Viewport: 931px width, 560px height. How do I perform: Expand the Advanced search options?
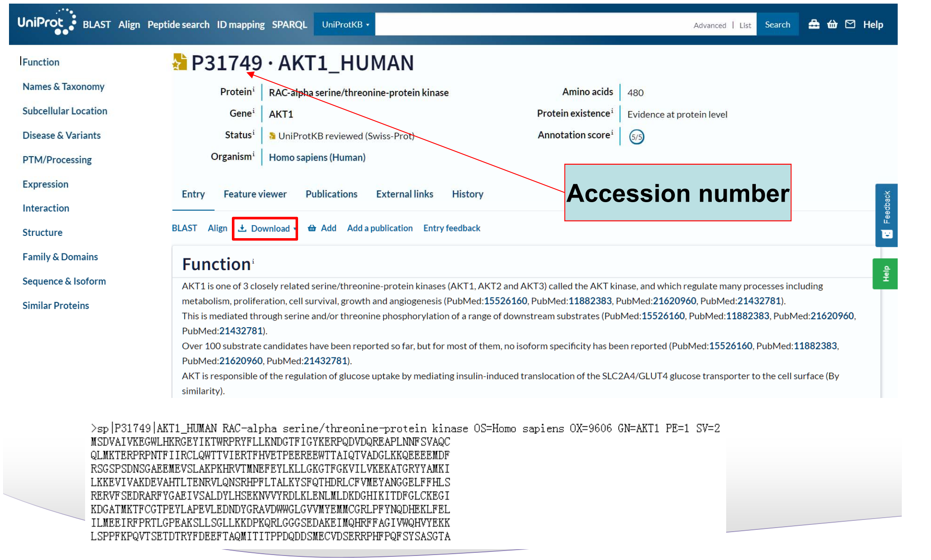(709, 25)
